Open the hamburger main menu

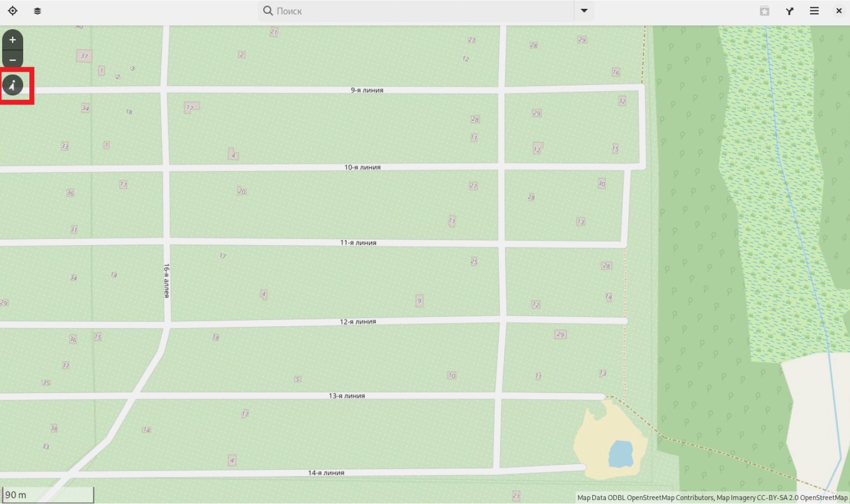[814, 11]
